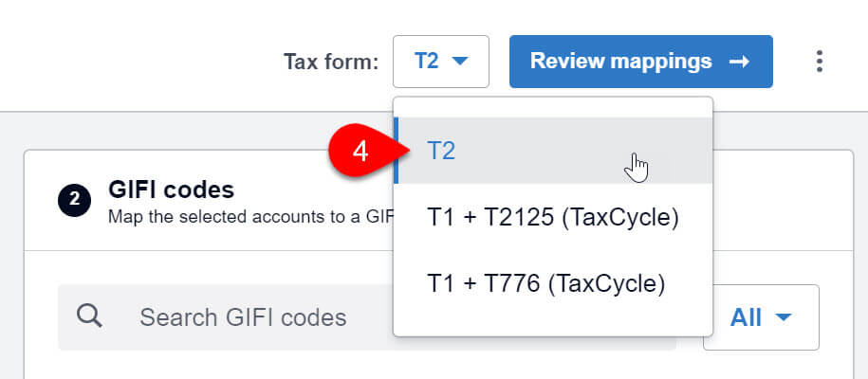Choose T1 + T2125 (TaxCycle) option
The height and width of the screenshot is (379, 868).
coord(552,217)
